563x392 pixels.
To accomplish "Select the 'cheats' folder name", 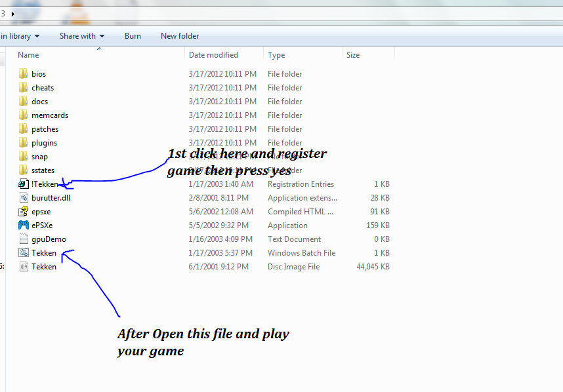I will [x=43, y=87].
